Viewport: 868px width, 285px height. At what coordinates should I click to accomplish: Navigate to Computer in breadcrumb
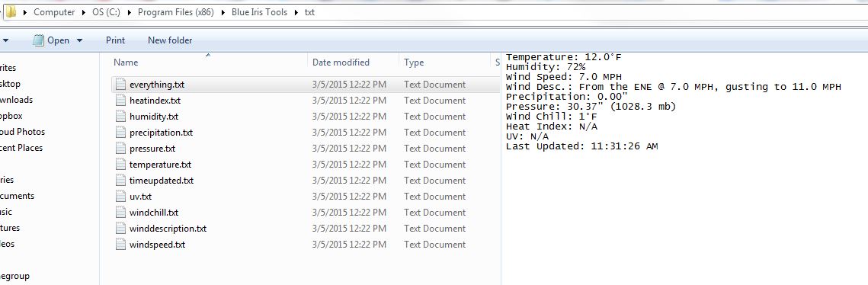click(54, 12)
